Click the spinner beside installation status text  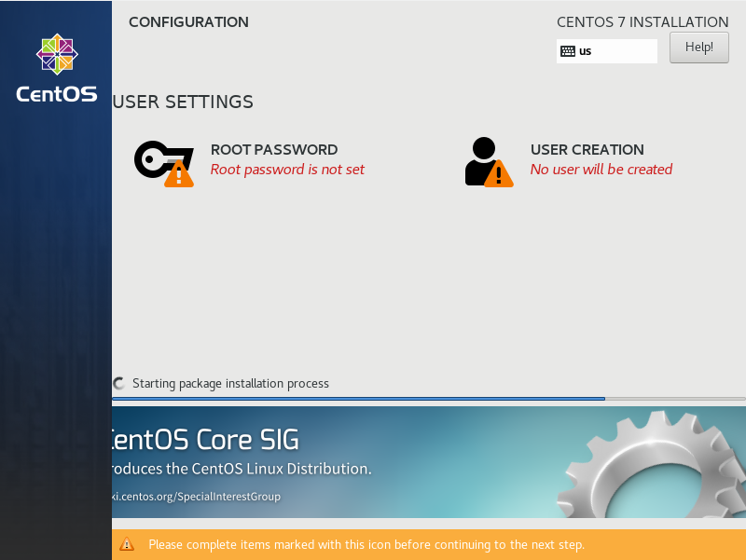(x=118, y=383)
